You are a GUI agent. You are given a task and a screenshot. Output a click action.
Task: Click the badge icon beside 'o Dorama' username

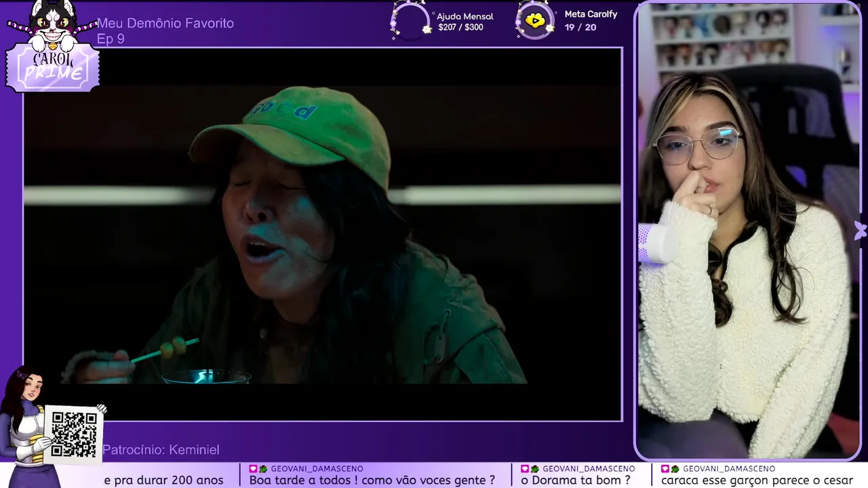pyautogui.click(x=525, y=468)
